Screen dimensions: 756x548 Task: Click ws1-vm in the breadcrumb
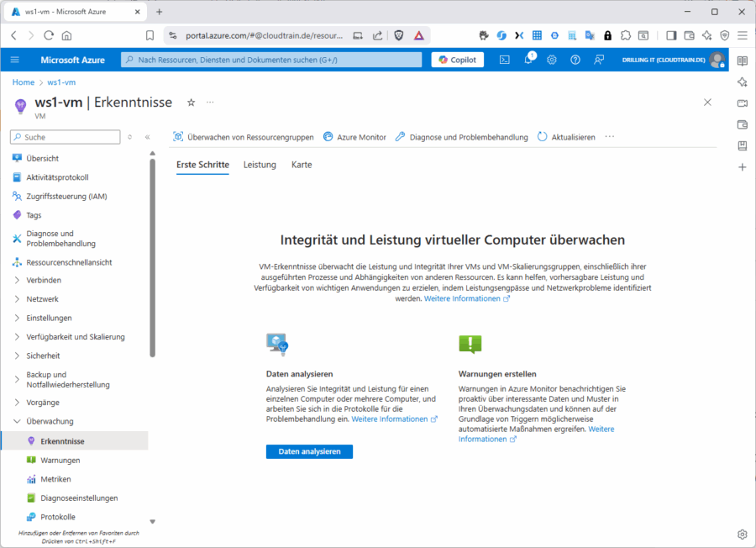tap(61, 82)
